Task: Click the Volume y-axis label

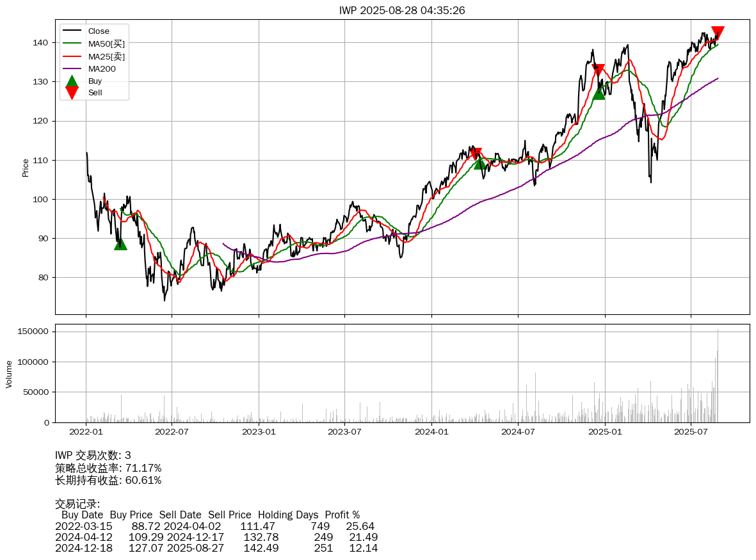Action: (x=9, y=374)
